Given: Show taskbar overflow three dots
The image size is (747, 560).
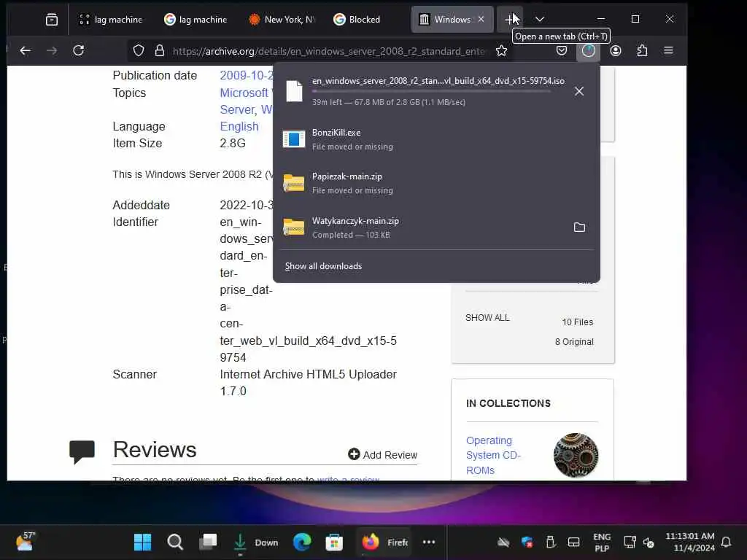Looking at the screenshot, I should coord(429,542).
